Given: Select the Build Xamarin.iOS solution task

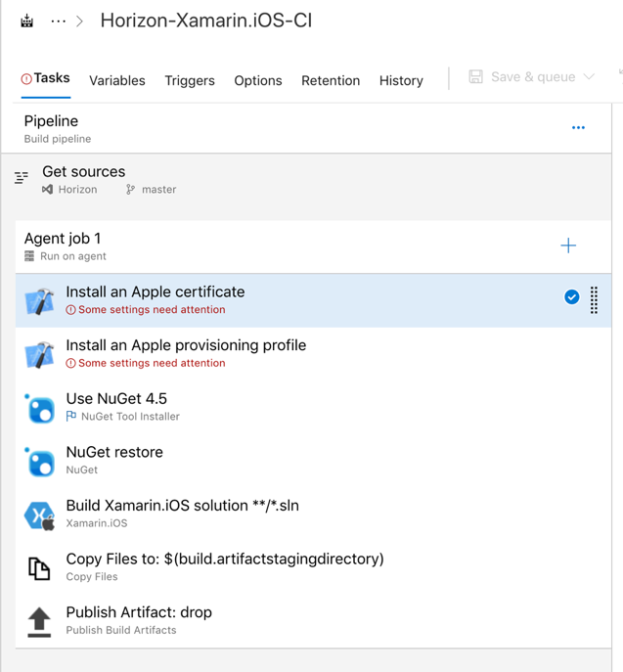Looking at the screenshot, I should click(313, 515).
